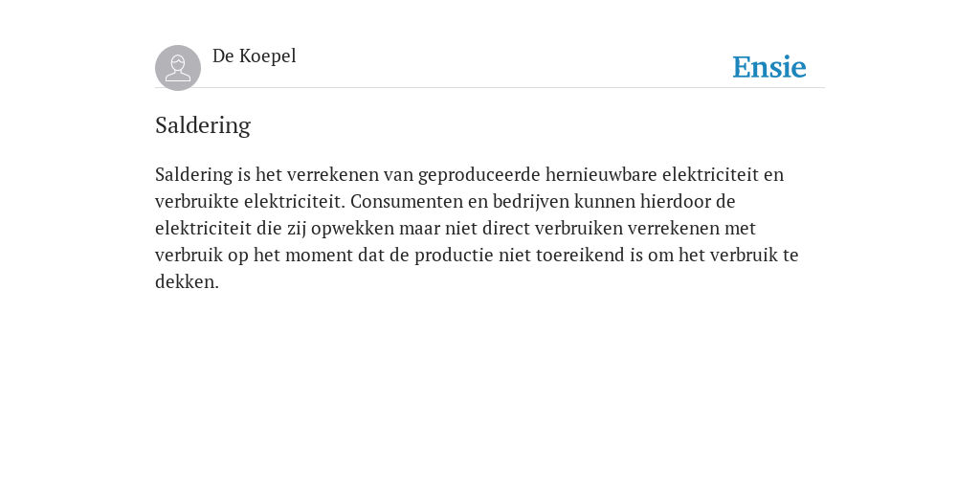Select the Saldering heading
Viewport: 980px width, 490px height.
click(203, 125)
